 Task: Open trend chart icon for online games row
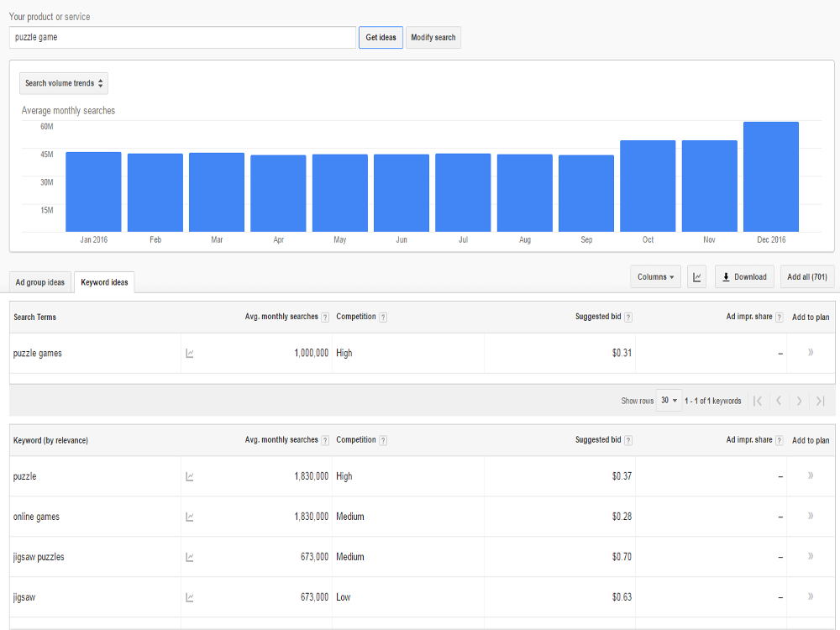click(190, 517)
